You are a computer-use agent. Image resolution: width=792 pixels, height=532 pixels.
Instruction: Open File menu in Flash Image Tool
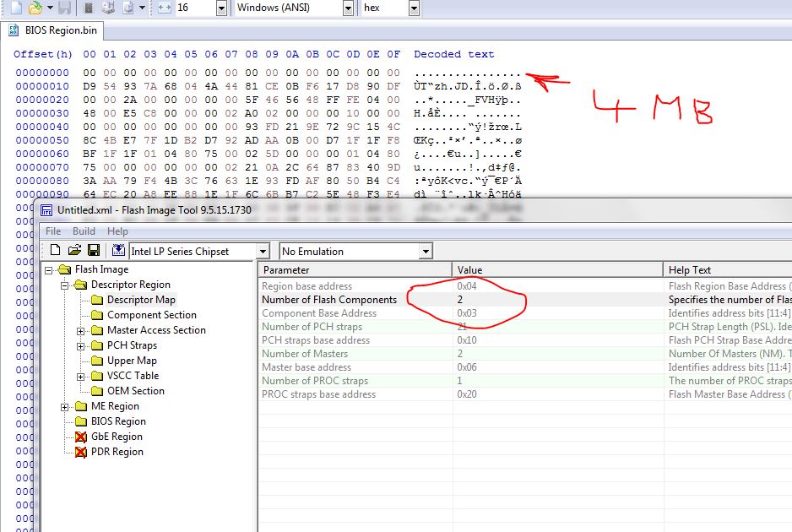[x=53, y=231]
